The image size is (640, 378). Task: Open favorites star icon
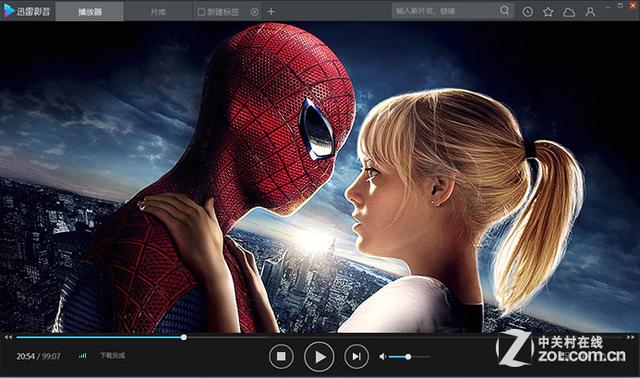(548, 12)
